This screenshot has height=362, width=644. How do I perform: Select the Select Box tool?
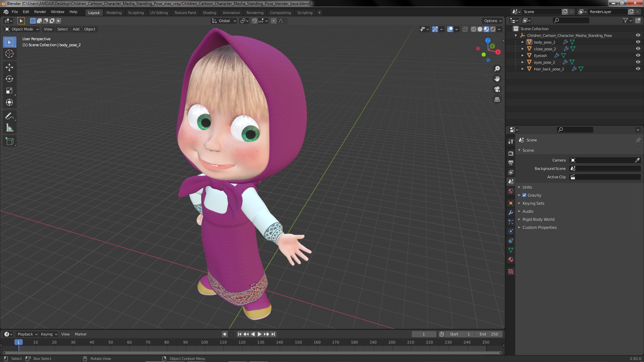9,42
